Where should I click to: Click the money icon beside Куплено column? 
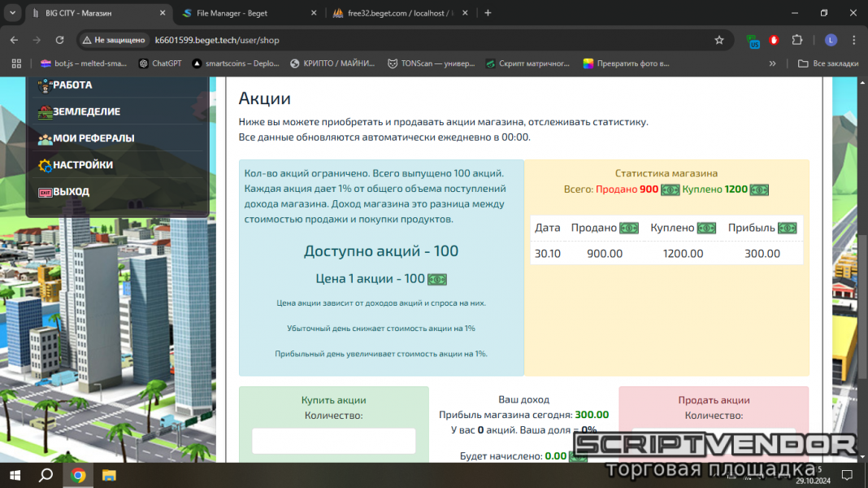click(706, 228)
